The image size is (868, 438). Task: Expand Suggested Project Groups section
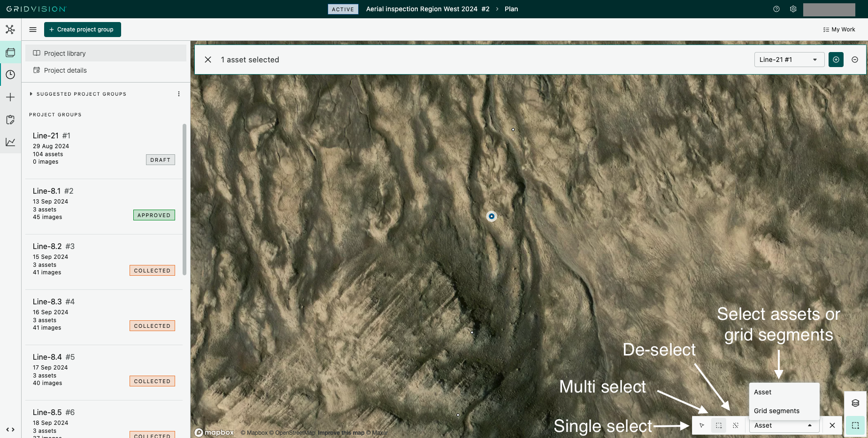(x=31, y=94)
